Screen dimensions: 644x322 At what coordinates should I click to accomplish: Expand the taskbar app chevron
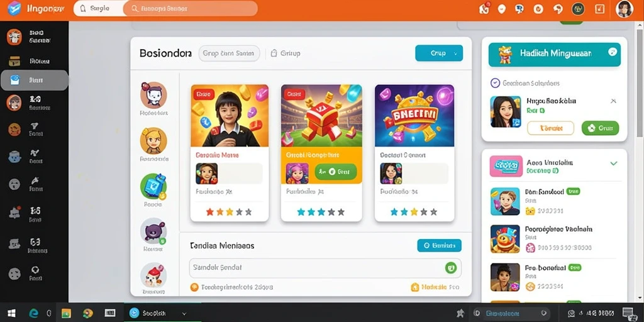pos(184,313)
